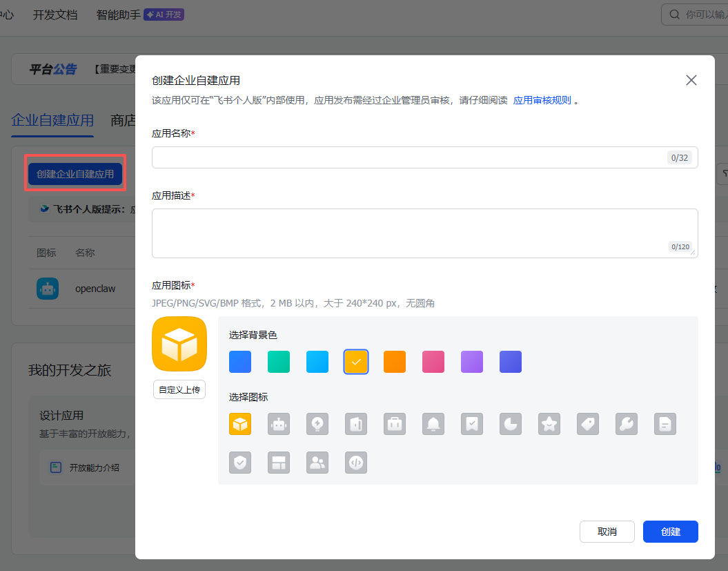
Task: Open the 应用审核规则 link
Action: [542, 100]
